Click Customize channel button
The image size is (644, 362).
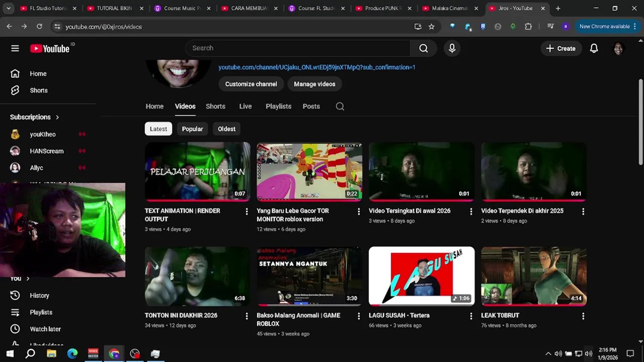(x=251, y=84)
